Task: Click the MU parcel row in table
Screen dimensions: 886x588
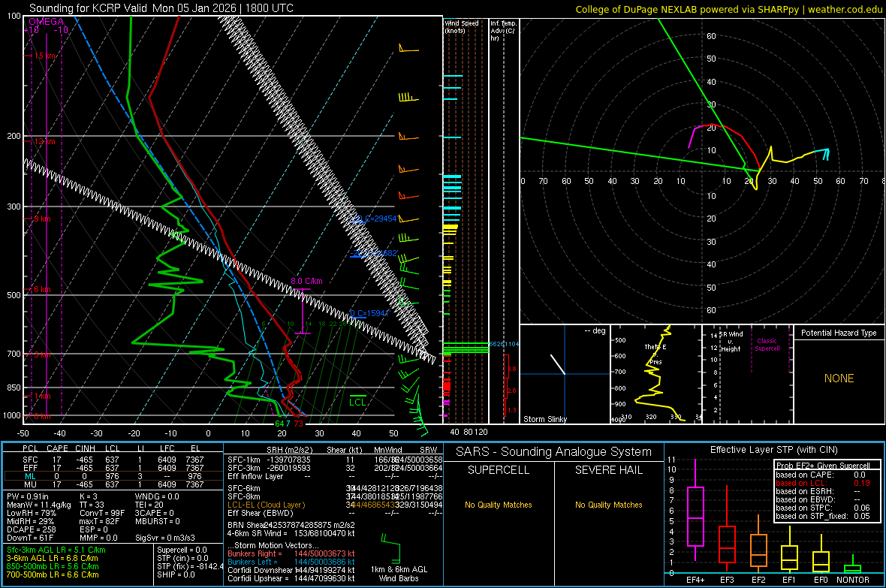Action: [x=112, y=484]
